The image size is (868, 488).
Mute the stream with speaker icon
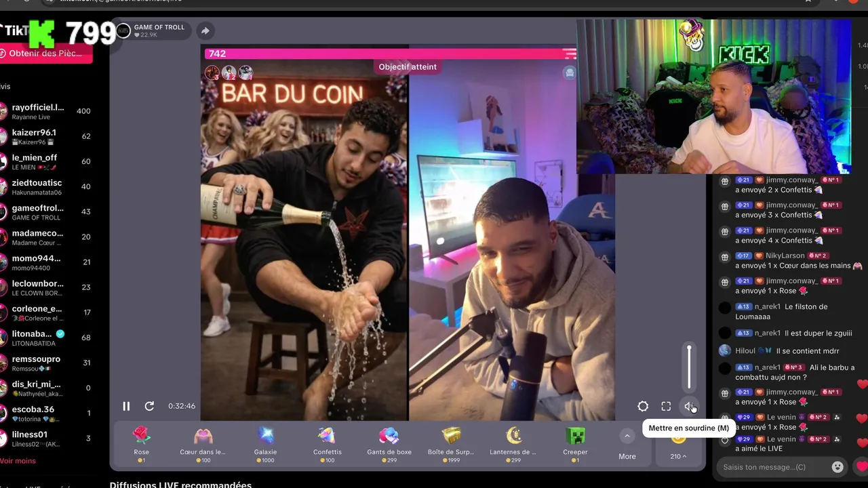[690, 406]
